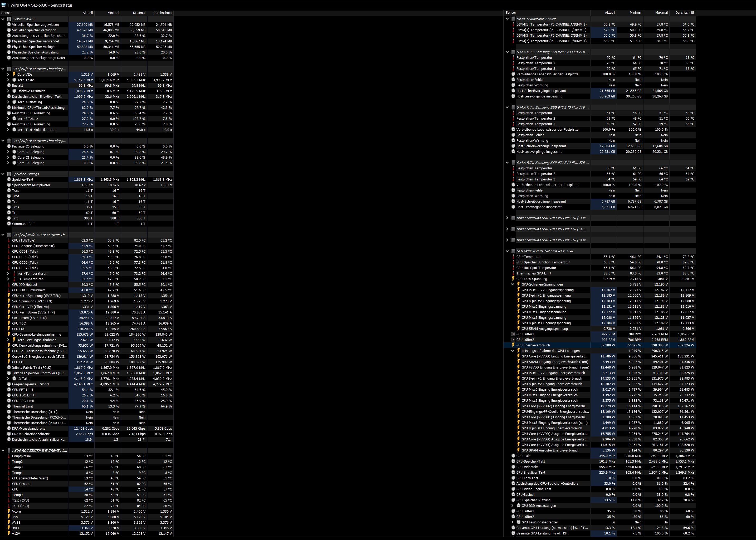Select the CPU-Gesamt-Leistungsaufnahme row
The width and height of the screenshot is (756, 540).
(37, 334)
